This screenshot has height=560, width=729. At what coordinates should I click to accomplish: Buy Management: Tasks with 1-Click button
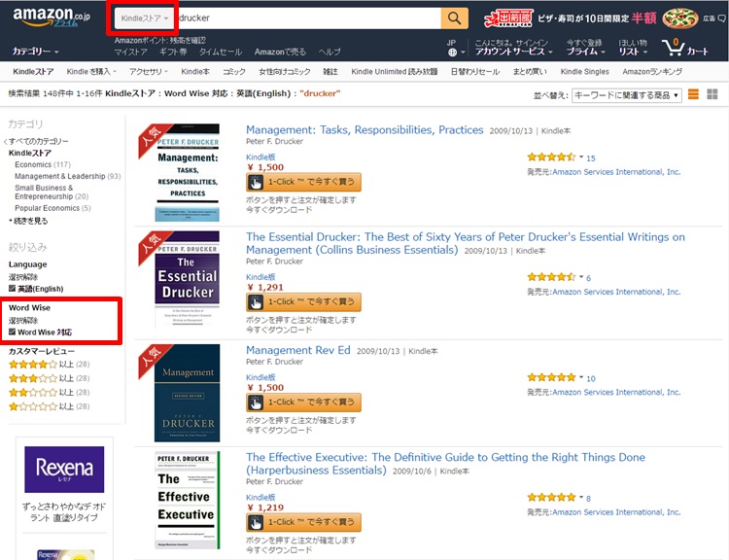click(303, 182)
